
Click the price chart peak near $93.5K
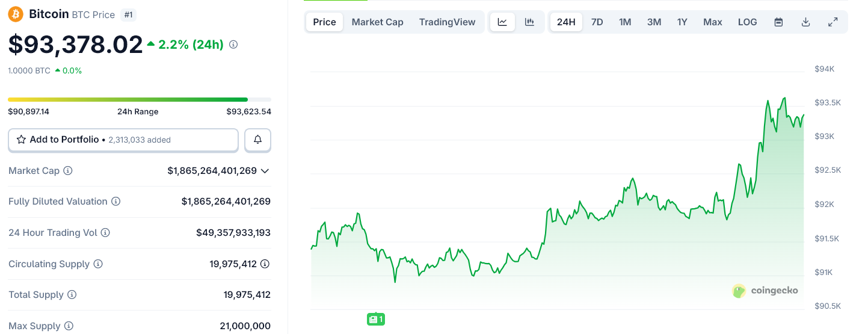coord(784,98)
